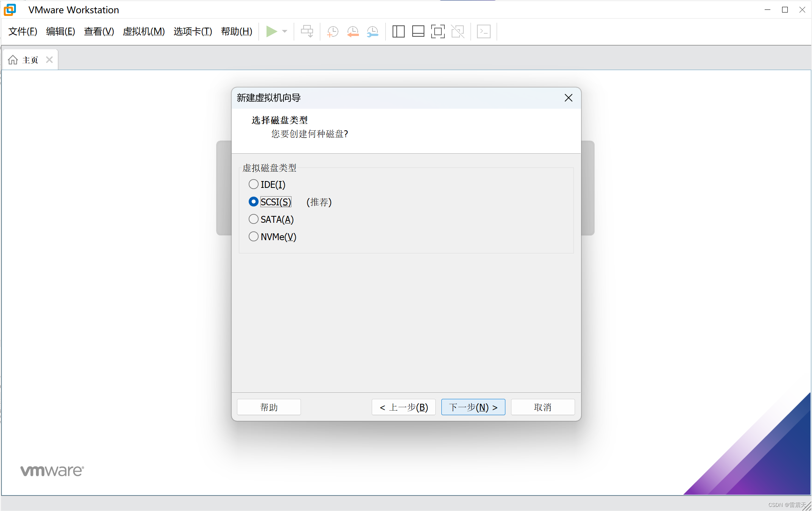This screenshot has width=812, height=511.
Task: Close the 新建虚拟机向导 dialog
Action: click(568, 98)
